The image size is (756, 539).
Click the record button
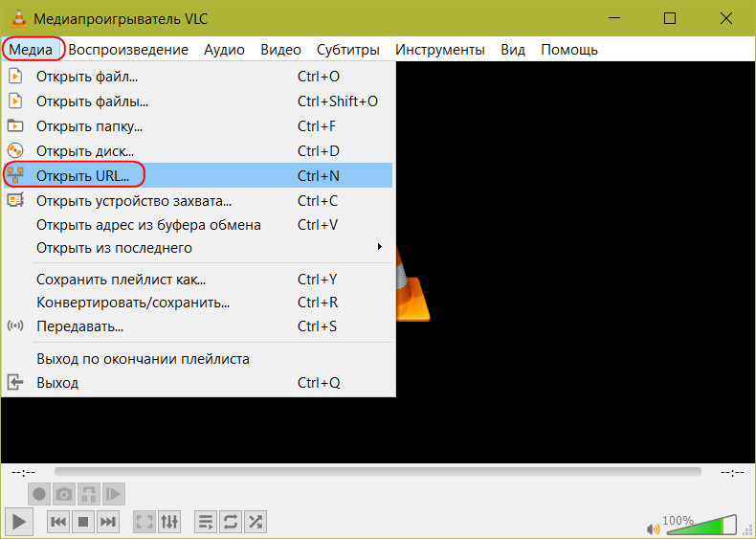39,494
